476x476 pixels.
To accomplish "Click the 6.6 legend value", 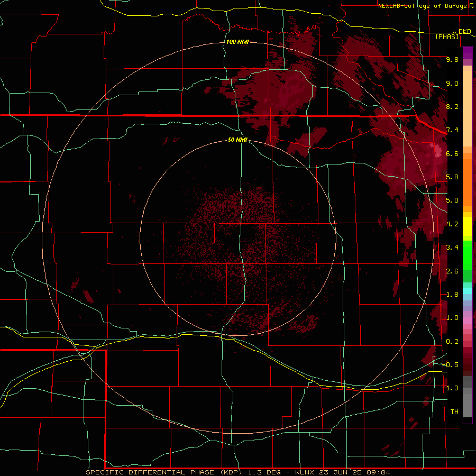I will pyautogui.click(x=452, y=153).
